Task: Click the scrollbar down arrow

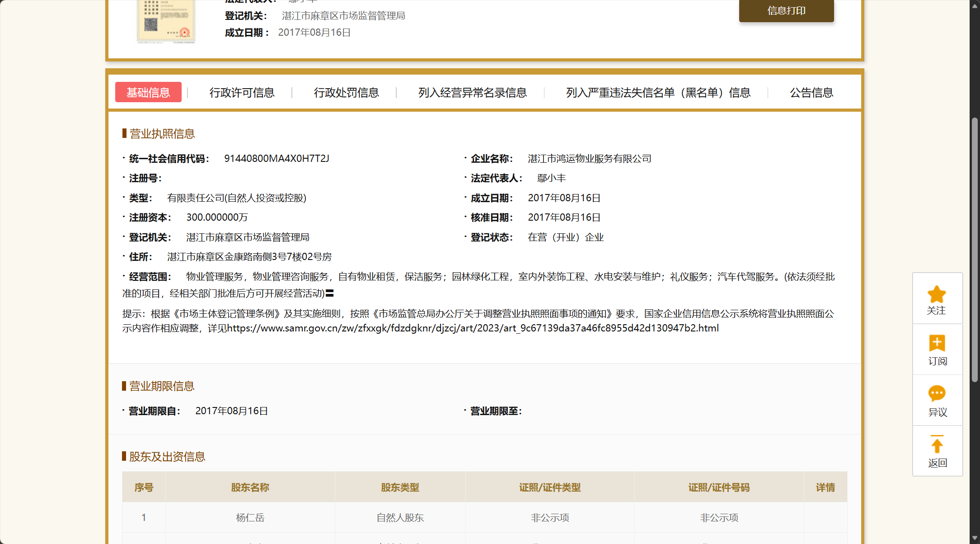Action: point(975,538)
